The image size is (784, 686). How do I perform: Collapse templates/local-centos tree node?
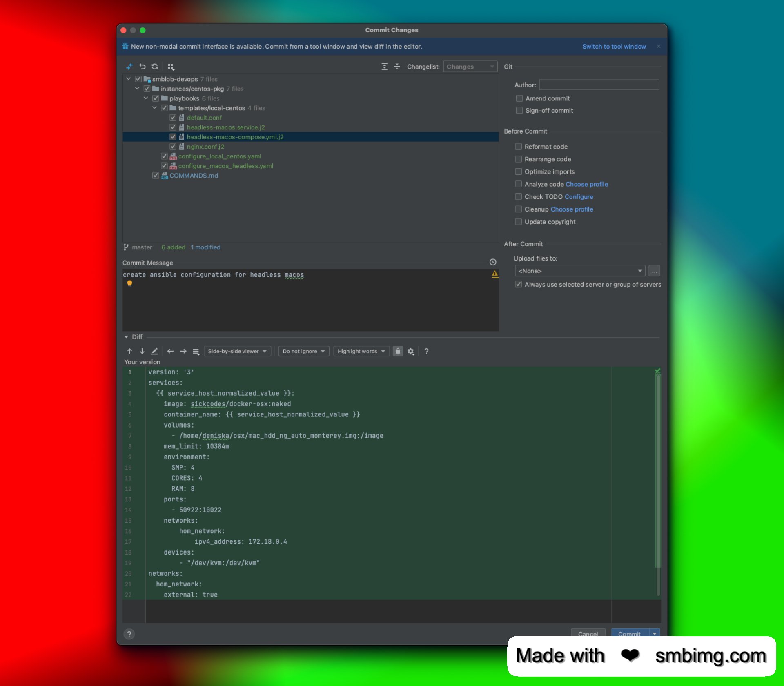tap(154, 108)
